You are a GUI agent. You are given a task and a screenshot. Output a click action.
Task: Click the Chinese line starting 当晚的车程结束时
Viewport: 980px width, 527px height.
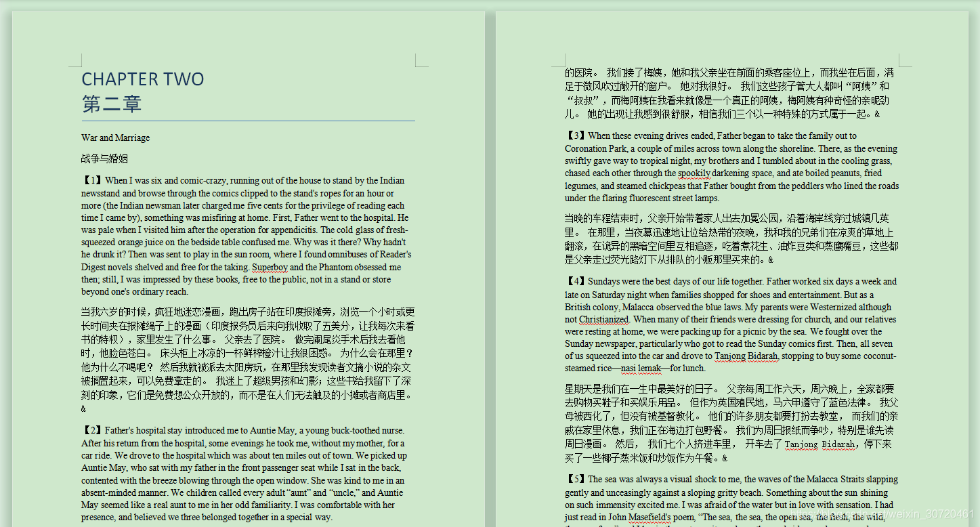coord(727,218)
